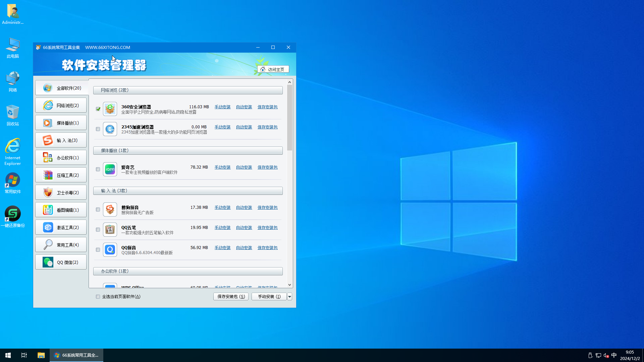This screenshot has width=644, height=362.
Task: Select 全部软件(20) category tab
Action: (61, 88)
